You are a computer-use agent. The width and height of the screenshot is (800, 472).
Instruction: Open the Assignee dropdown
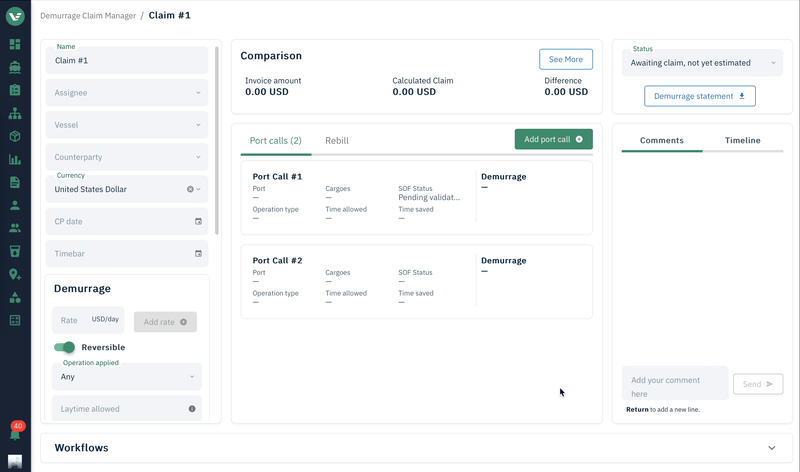126,93
